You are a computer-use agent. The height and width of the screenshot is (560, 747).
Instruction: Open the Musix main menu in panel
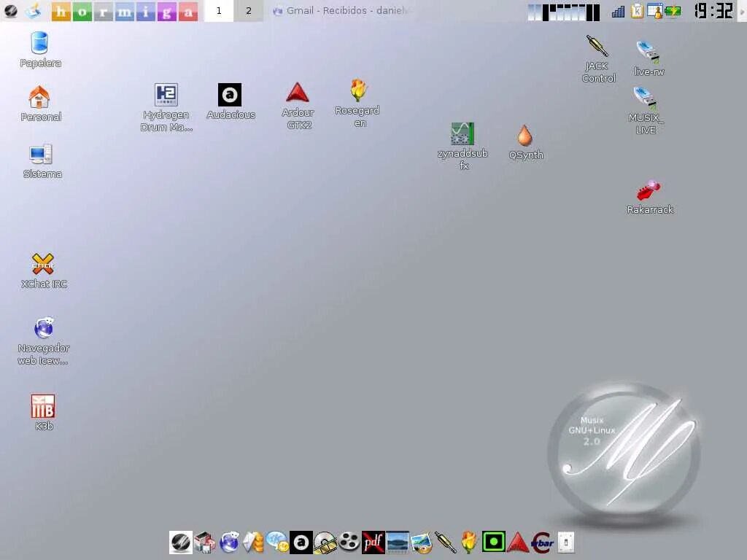point(11,10)
